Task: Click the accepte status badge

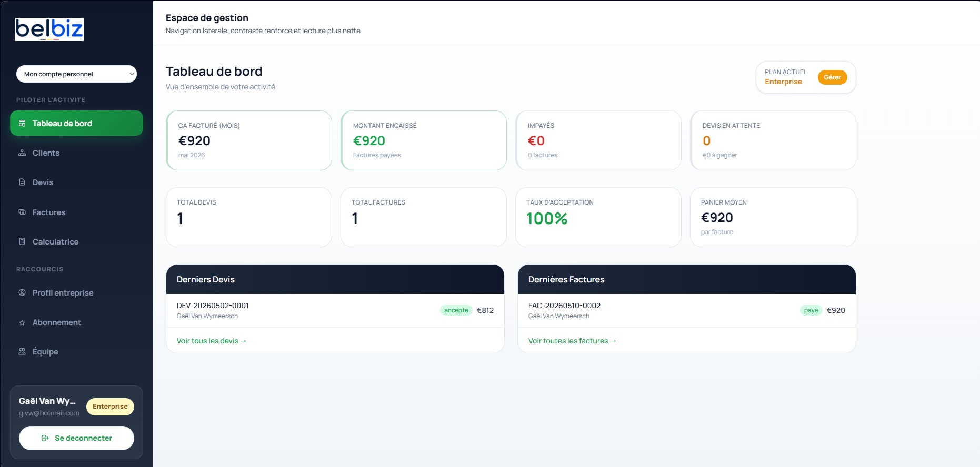Action: (x=456, y=310)
